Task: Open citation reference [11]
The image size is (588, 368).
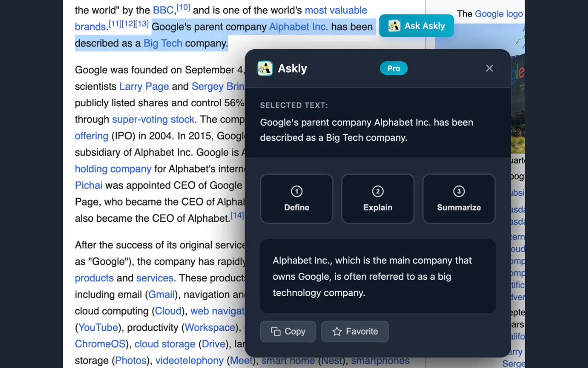Action: 115,23
